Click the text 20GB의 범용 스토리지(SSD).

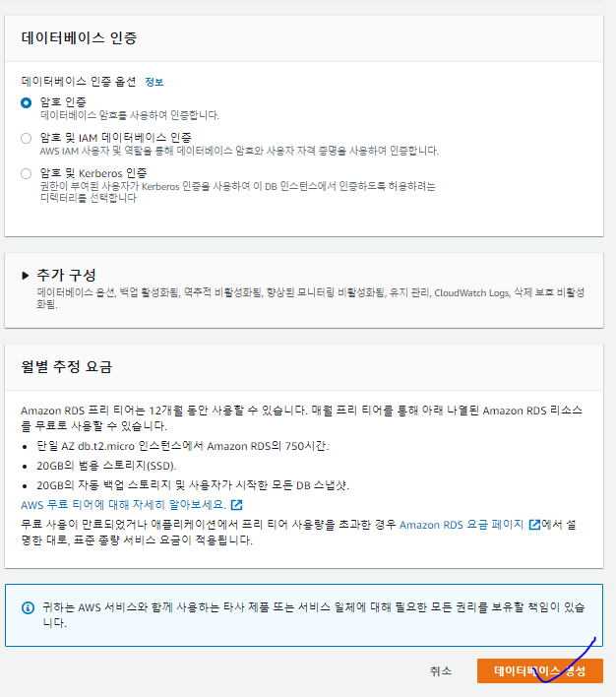click(x=106, y=466)
